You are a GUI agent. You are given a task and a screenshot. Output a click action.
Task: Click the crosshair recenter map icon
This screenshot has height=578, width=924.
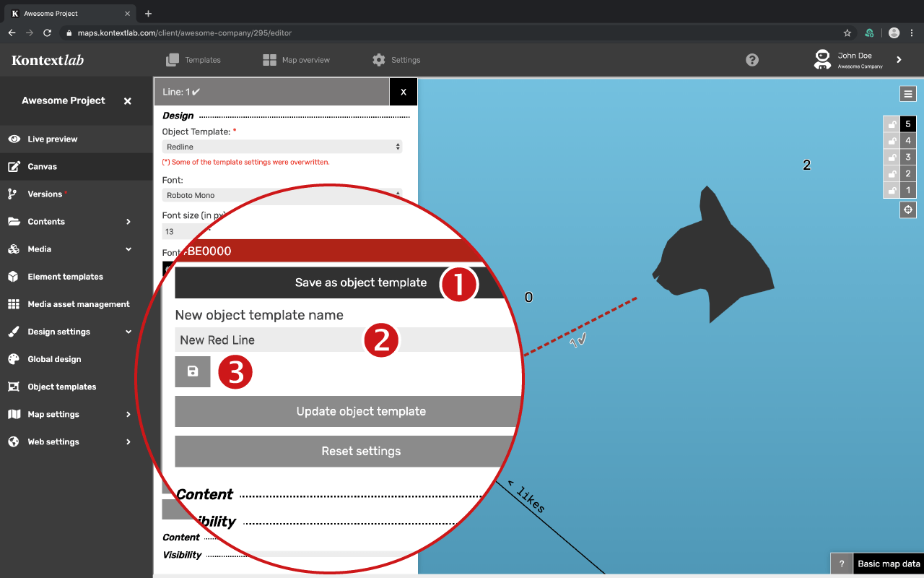tap(908, 210)
